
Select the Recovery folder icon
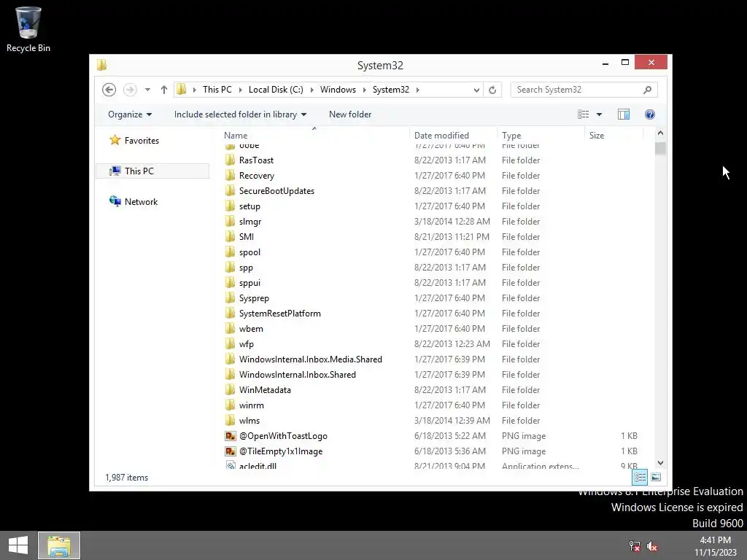[230, 175]
